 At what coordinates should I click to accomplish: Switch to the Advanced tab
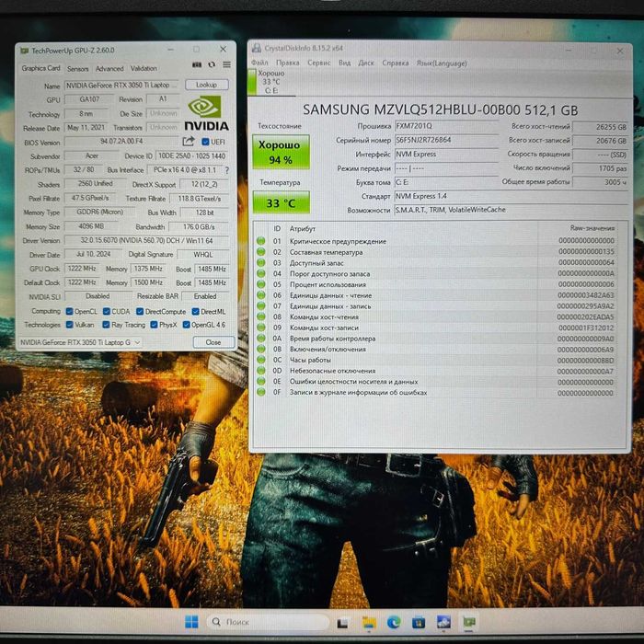tap(109, 69)
